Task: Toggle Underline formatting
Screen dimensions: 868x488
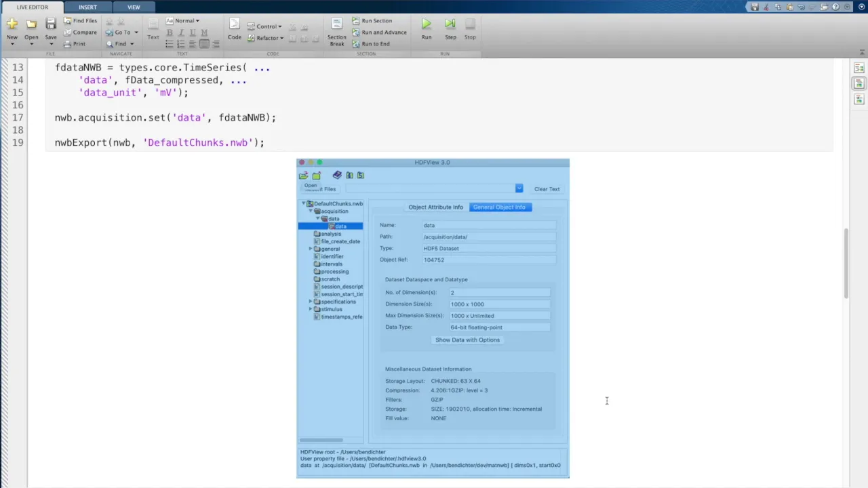Action: [x=193, y=33]
